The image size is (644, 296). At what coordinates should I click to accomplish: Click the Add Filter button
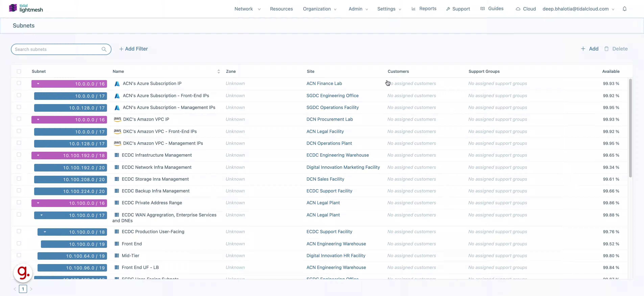133,49
